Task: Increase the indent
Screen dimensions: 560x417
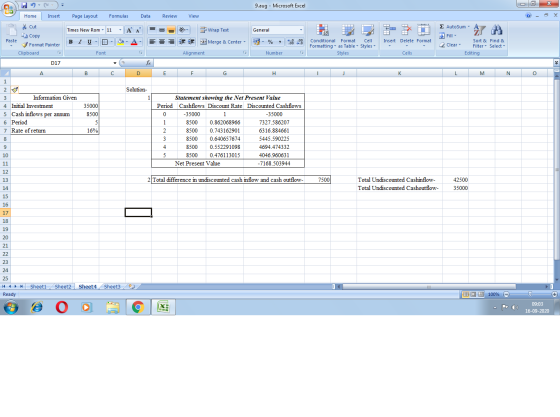Action: pos(191,42)
